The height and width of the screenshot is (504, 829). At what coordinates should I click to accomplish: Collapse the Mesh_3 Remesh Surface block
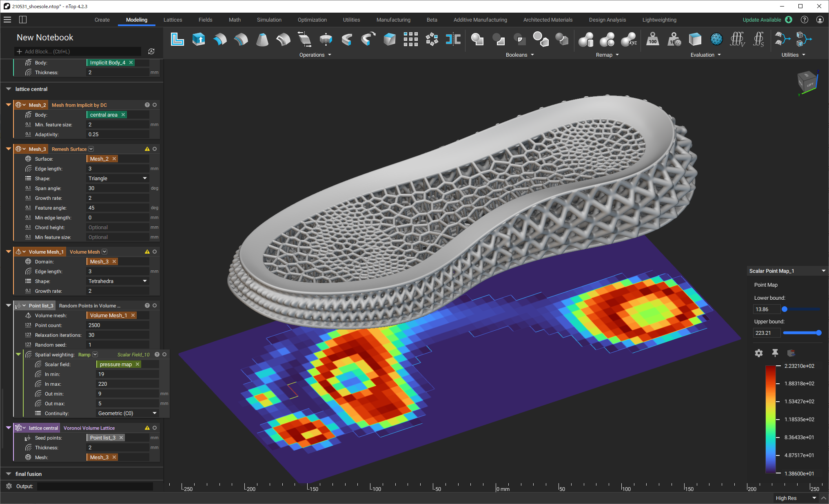point(9,149)
